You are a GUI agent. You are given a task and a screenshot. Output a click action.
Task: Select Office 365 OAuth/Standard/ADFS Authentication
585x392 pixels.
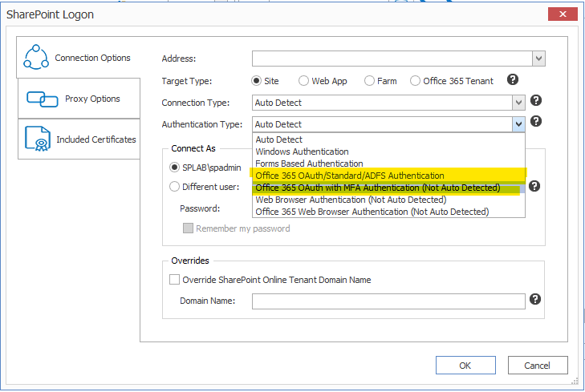pos(388,176)
